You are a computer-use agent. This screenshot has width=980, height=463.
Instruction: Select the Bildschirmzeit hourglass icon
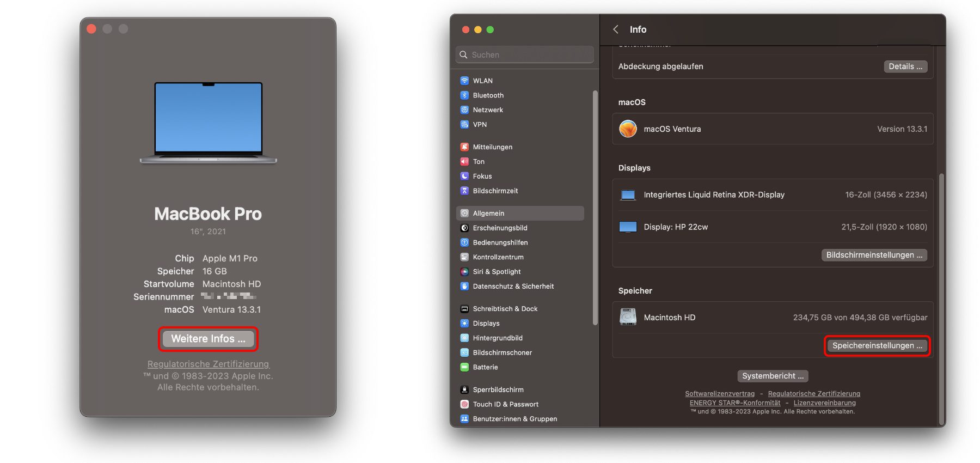point(464,191)
